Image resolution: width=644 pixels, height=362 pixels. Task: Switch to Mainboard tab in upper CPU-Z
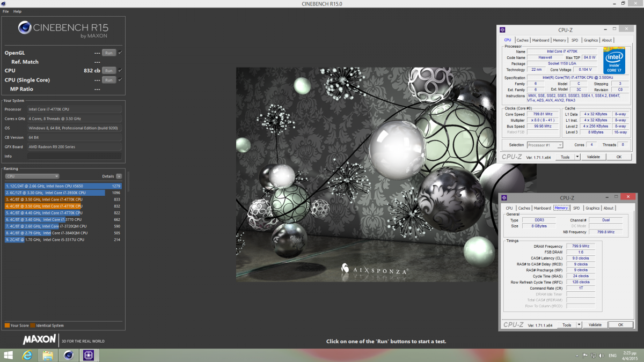(x=540, y=40)
